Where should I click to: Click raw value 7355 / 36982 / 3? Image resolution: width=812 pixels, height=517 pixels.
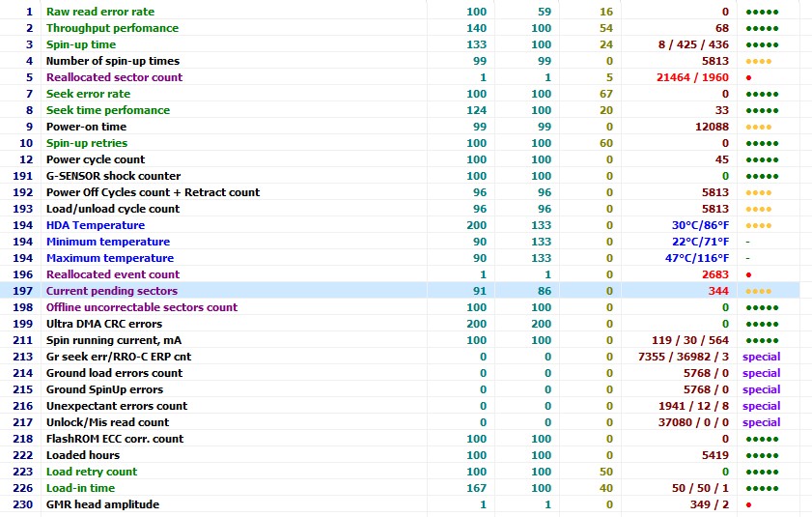tap(684, 357)
